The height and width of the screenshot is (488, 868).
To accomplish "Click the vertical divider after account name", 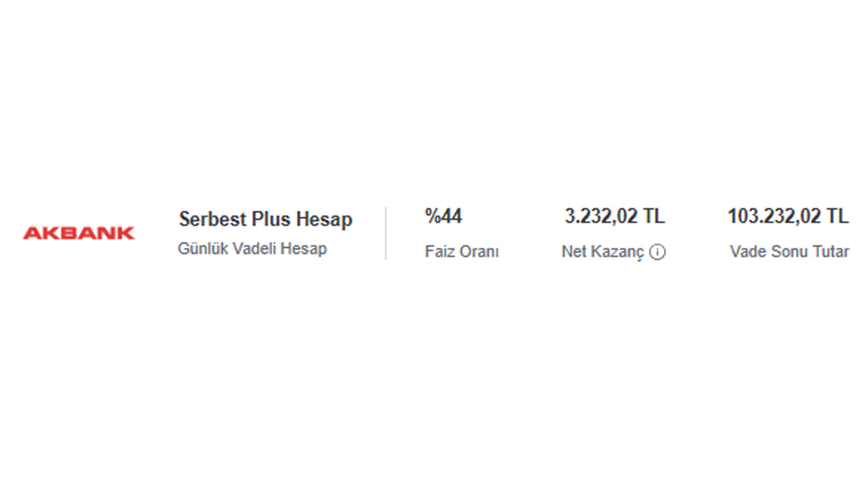I will (386, 233).
